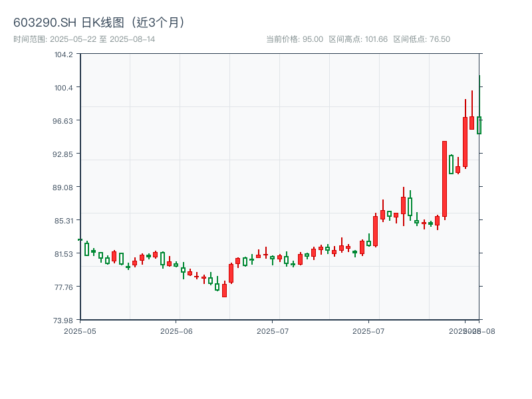The height and width of the screenshot is (399, 532).
Task: Click the tallest red candlestick rising from 85.6 to 94
Action: pos(444,179)
